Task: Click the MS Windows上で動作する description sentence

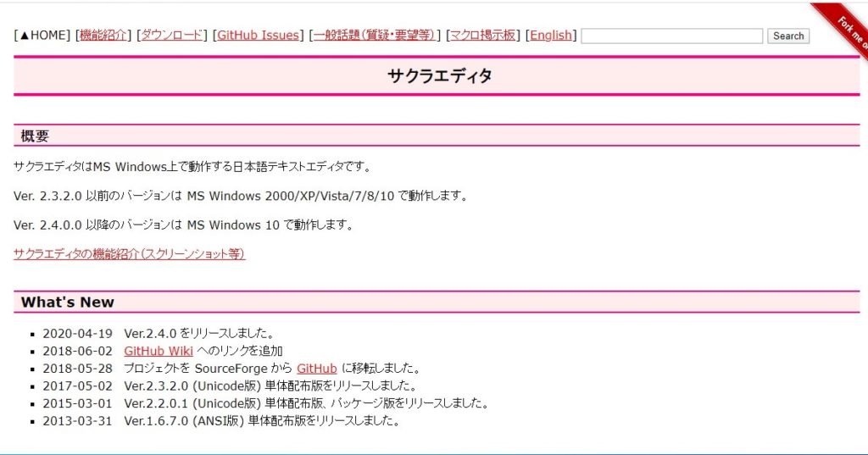Action: (x=192, y=167)
